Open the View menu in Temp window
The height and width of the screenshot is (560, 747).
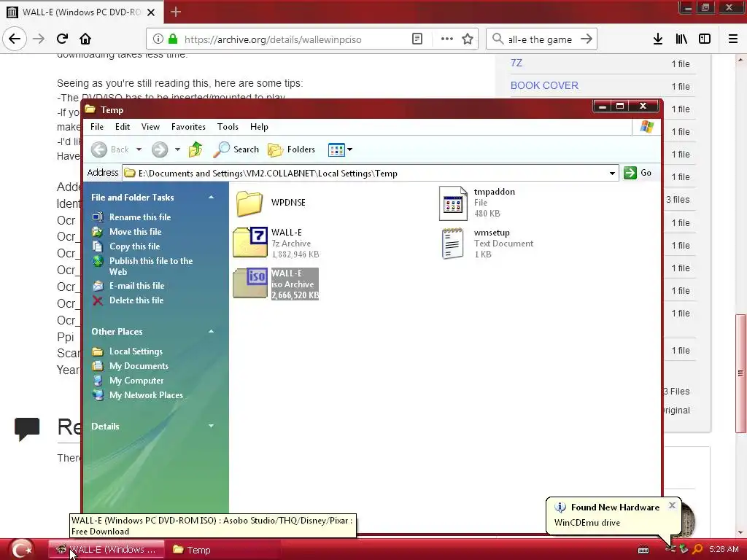(x=150, y=127)
